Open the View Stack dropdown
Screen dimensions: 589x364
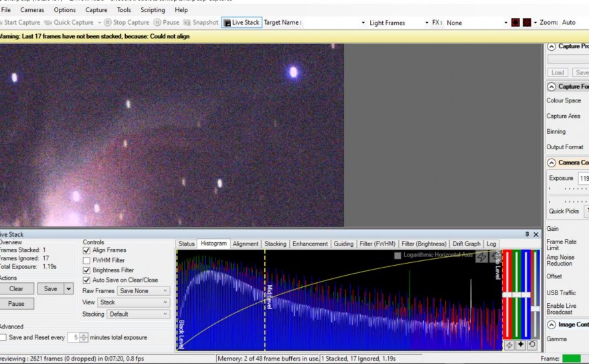point(134,302)
